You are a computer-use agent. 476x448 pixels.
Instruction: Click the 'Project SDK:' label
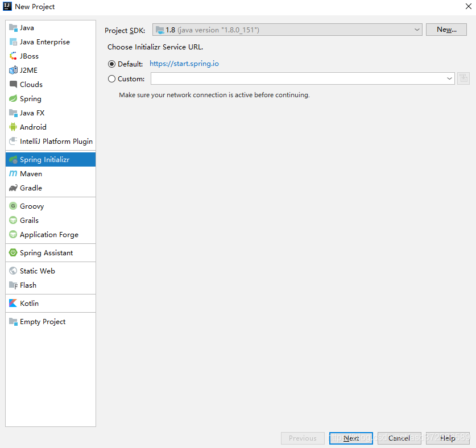pyautogui.click(x=125, y=30)
